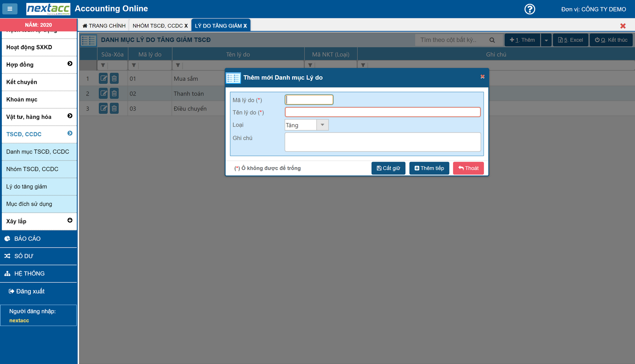Screen dimensions: 635x364
Task: Open the help question mark icon
Action: click(x=530, y=9)
